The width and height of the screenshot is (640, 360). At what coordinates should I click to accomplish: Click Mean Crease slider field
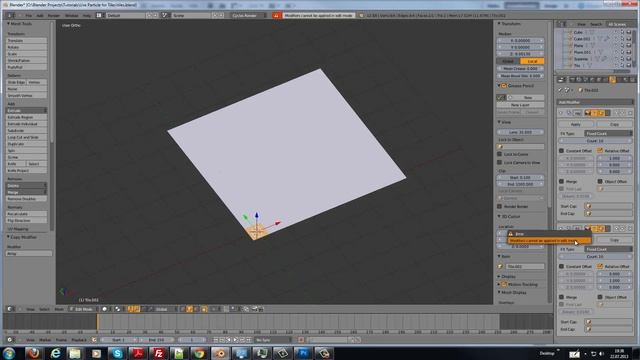pos(520,69)
